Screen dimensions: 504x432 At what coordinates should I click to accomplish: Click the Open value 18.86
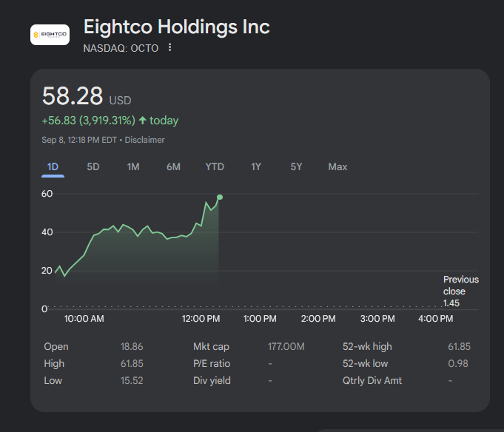click(132, 347)
